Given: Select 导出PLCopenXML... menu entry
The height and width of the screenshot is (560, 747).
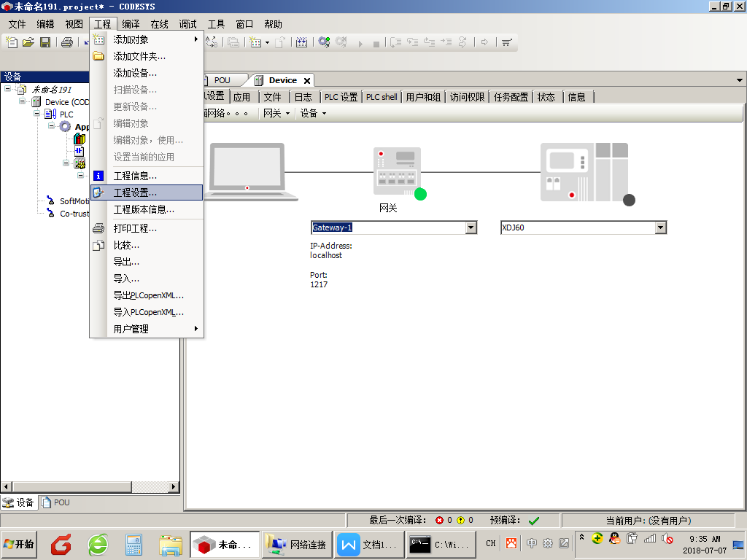Looking at the screenshot, I should [147, 296].
